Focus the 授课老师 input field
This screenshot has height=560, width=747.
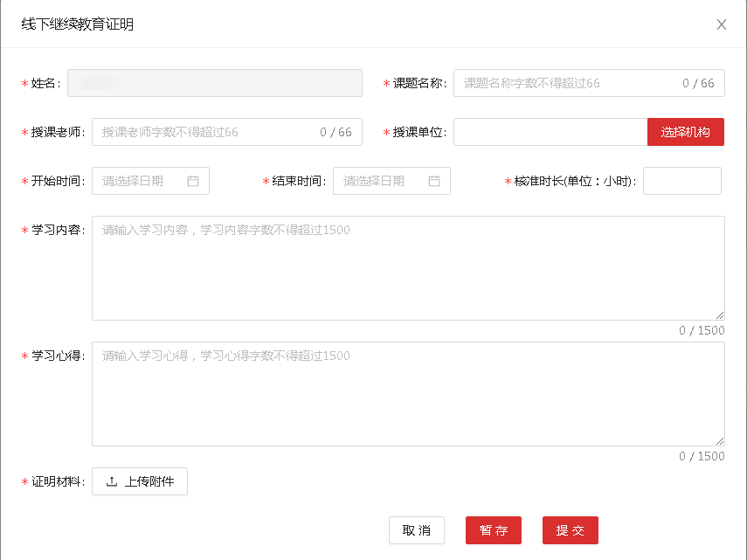point(206,132)
